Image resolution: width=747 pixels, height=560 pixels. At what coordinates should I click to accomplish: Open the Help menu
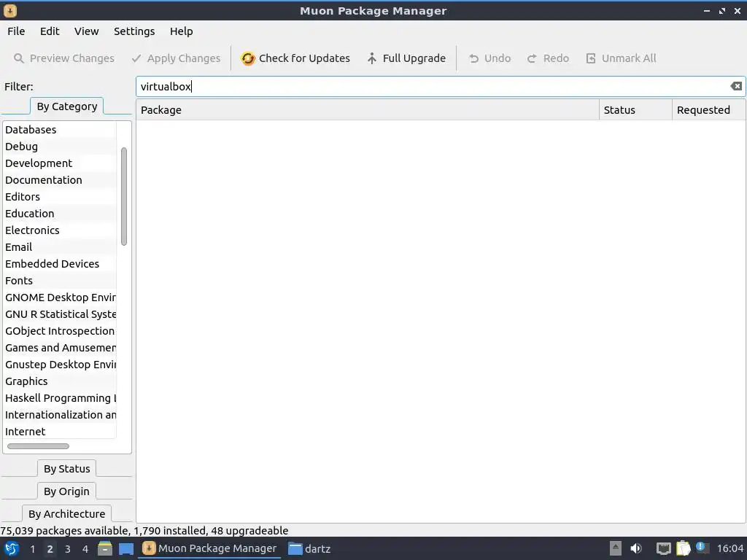pyautogui.click(x=182, y=31)
